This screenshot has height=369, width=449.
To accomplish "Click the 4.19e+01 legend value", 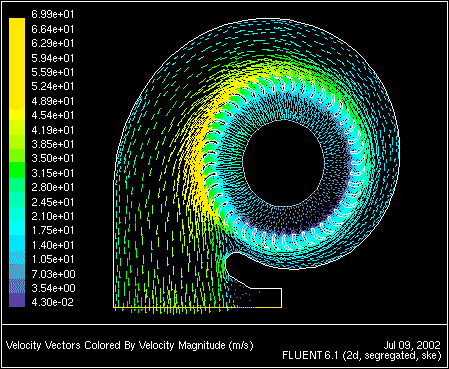I will coord(53,130).
